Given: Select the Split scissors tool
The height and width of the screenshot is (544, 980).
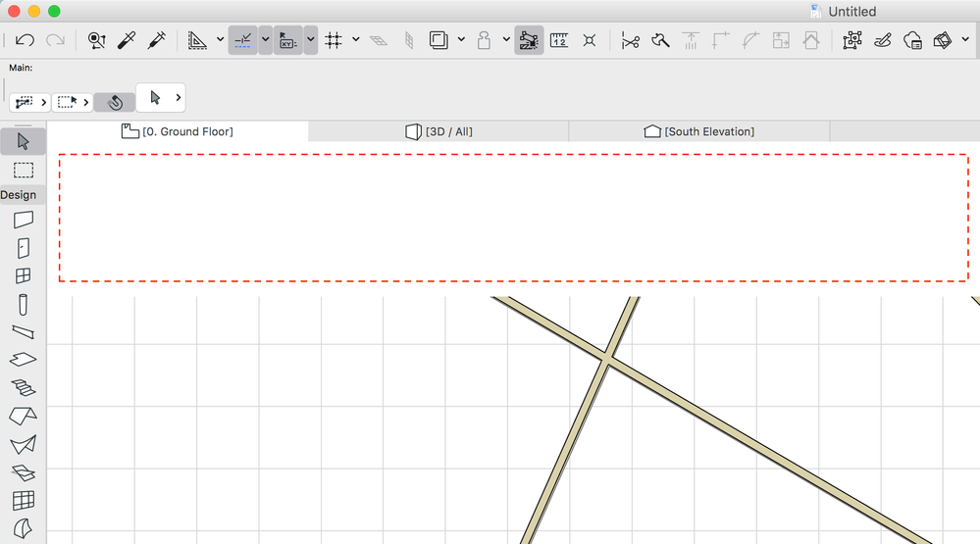Looking at the screenshot, I should 630,40.
